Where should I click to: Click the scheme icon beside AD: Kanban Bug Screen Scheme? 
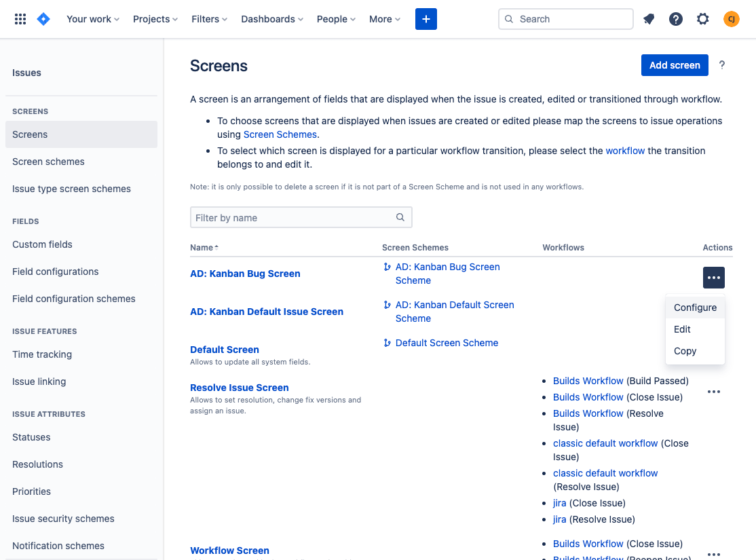click(387, 267)
